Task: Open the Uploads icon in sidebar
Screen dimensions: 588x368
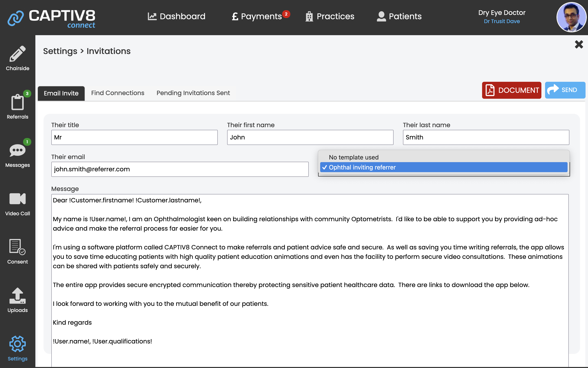Action: click(x=18, y=296)
